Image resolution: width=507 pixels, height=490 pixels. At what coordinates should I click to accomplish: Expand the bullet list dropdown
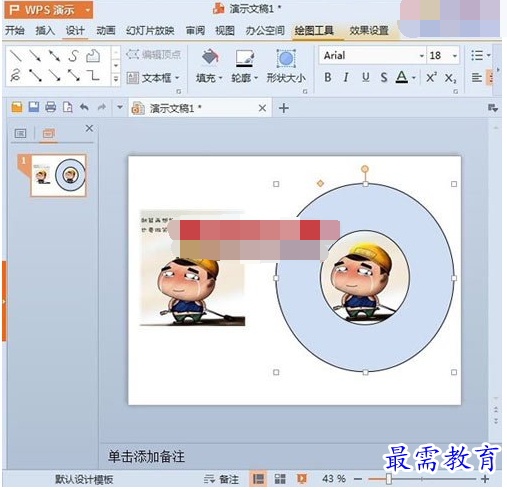click(489, 55)
